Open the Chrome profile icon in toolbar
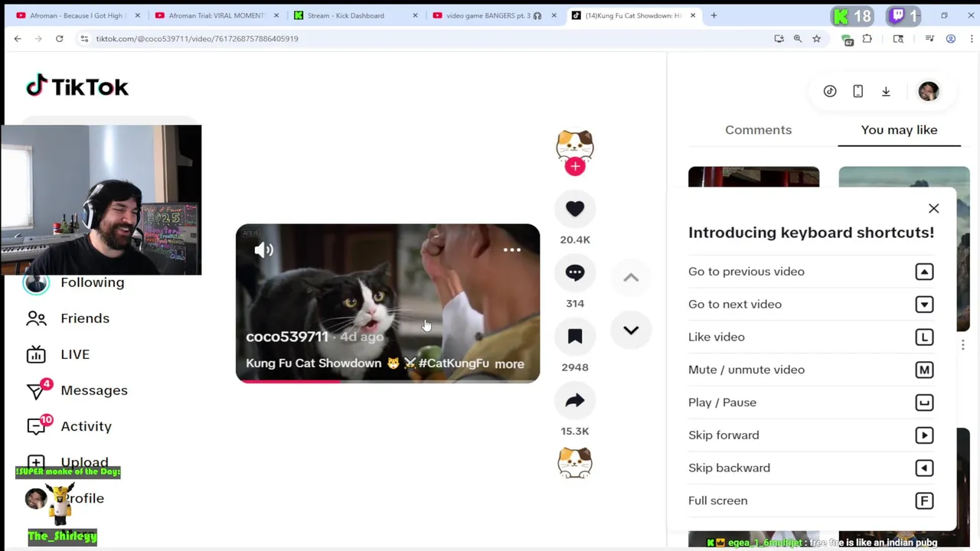Screen dimensions: 980x551 point(951,38)
